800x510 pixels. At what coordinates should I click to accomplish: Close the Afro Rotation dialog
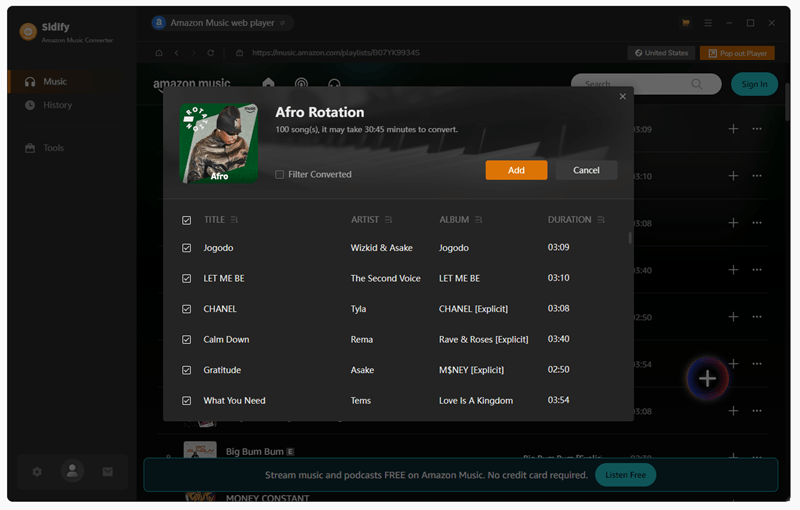(622, 96)
